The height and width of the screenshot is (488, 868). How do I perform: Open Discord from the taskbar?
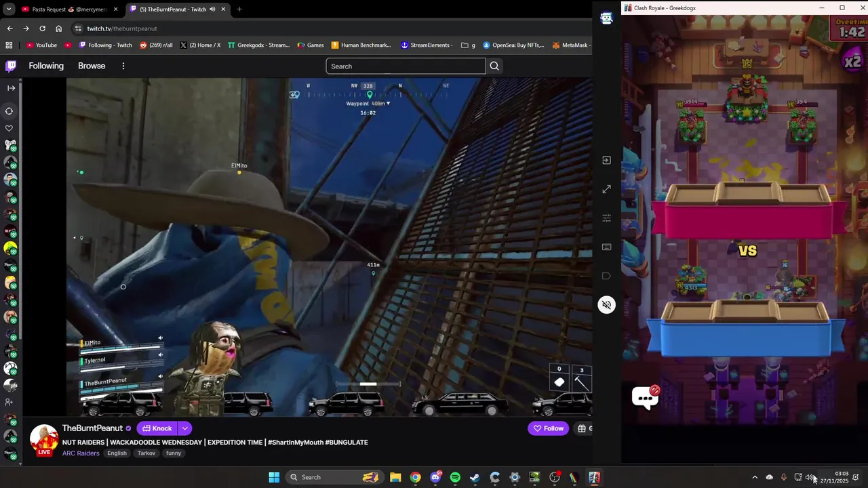(435, 477)
